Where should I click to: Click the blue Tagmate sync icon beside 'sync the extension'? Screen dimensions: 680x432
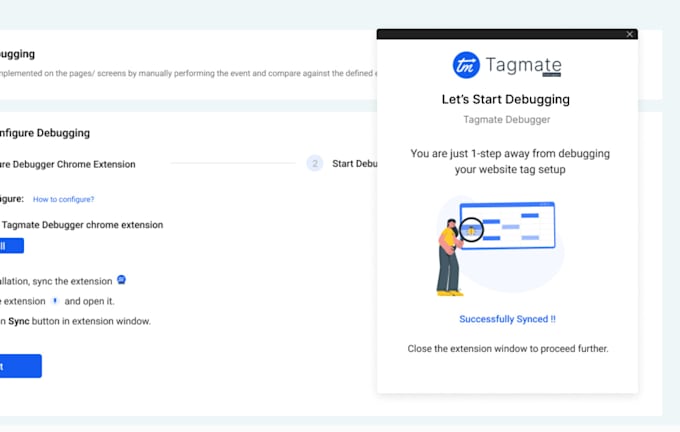point(121,280)
